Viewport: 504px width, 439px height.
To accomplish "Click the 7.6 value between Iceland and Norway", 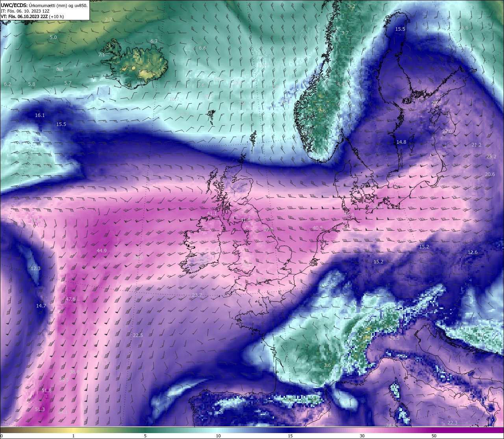I will click(201, 85).
